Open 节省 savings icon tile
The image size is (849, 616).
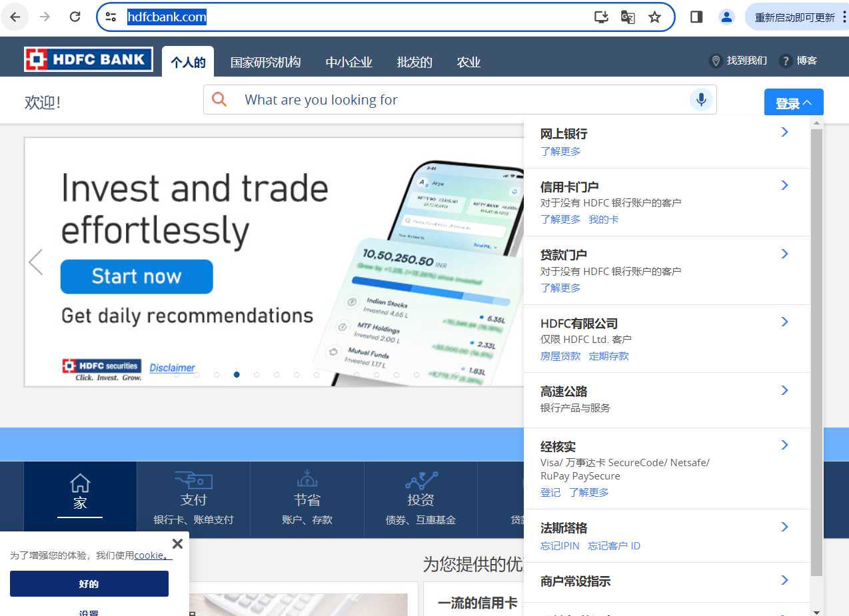pos(307,499)
